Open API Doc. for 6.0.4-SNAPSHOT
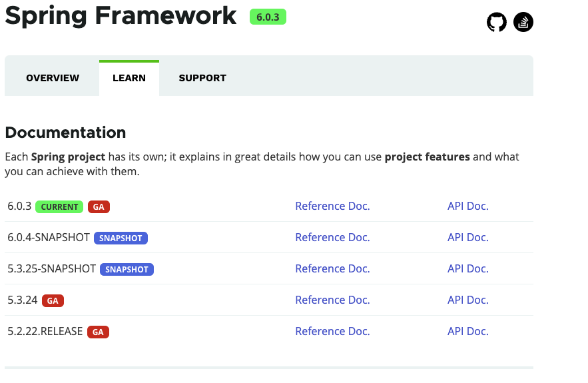The width and height of the screenshot is (588, 383). 467,237
